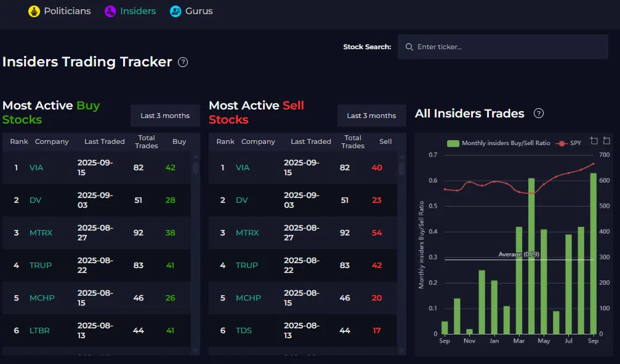Click sell count 40 in VIA row

(377, 167)
